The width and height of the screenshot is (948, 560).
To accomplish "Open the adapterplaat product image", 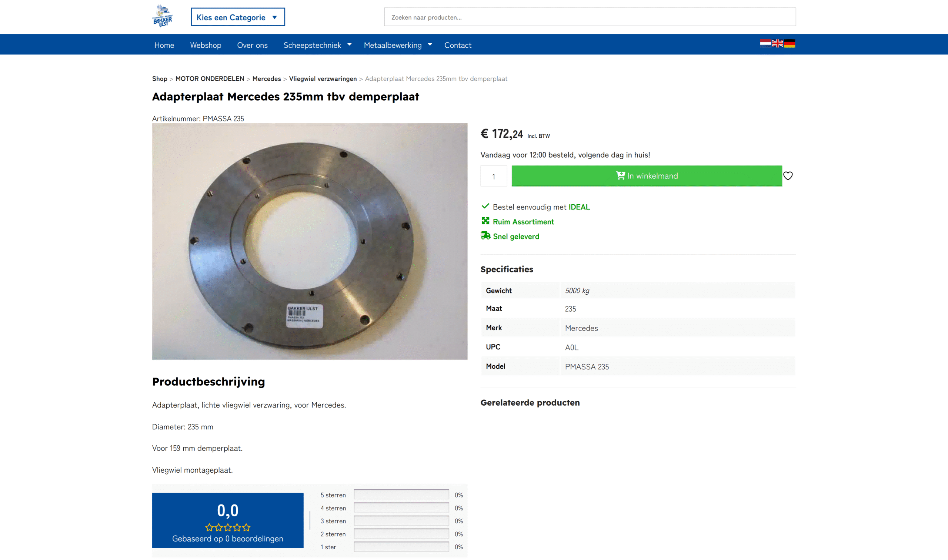I will 310,242.
